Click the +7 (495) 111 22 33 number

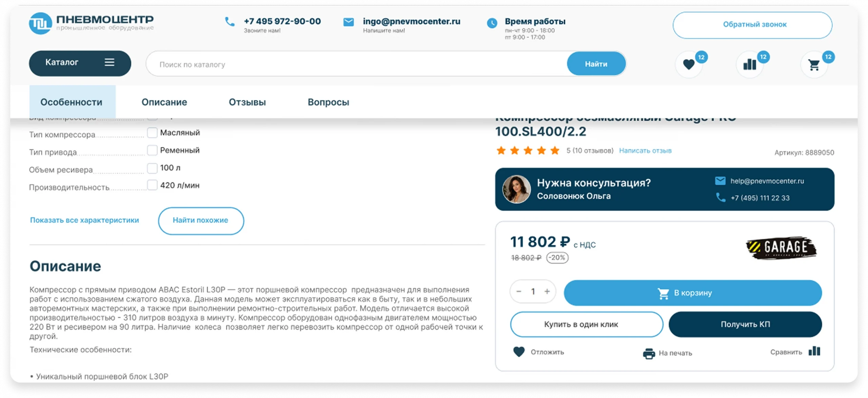coord(760,198)
